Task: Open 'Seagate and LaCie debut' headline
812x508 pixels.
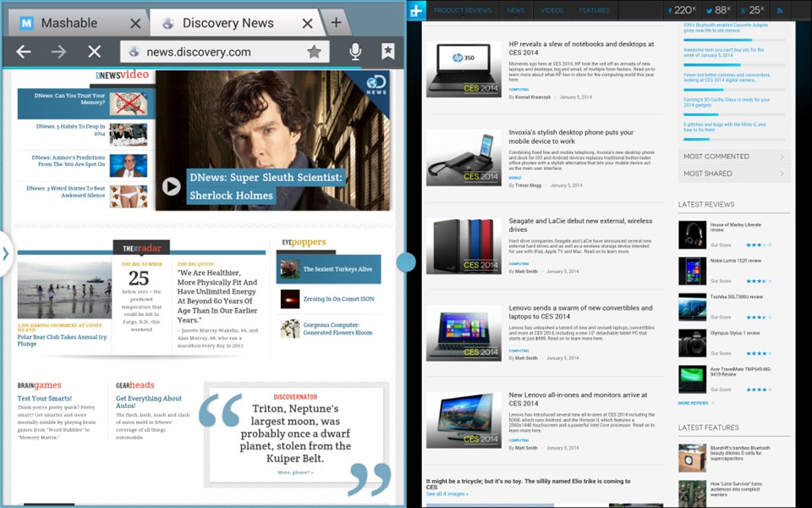Action: pos(580,225)
